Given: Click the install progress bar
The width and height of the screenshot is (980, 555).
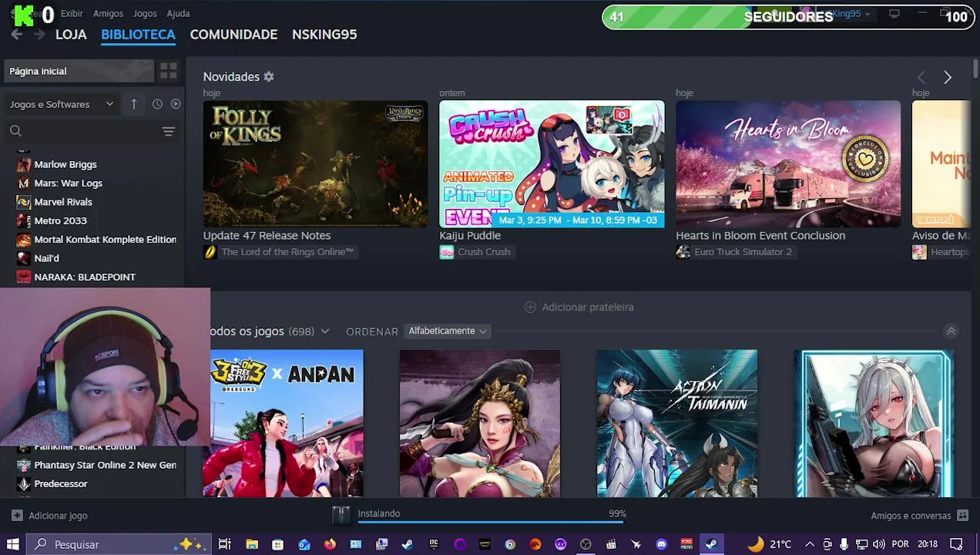Looking at the screenshot, I should pyautogui.click(x=491, y=523).
